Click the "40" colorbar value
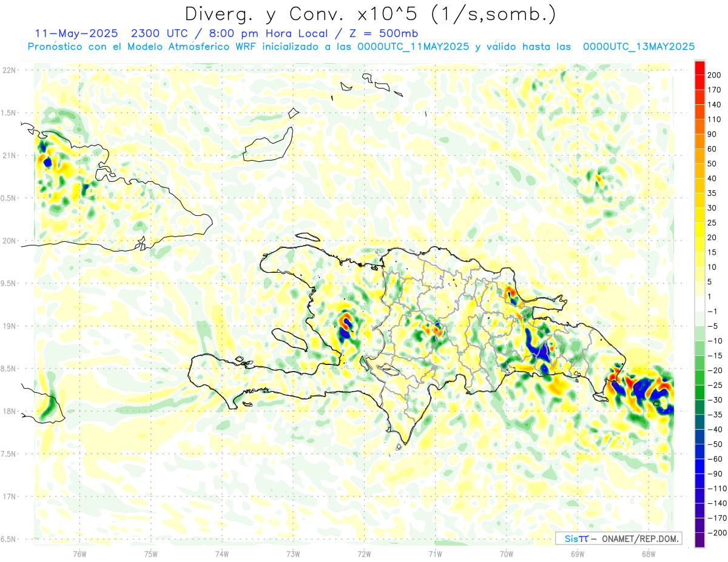The width and height of the screenshot is (728, 562). (712, 179)
